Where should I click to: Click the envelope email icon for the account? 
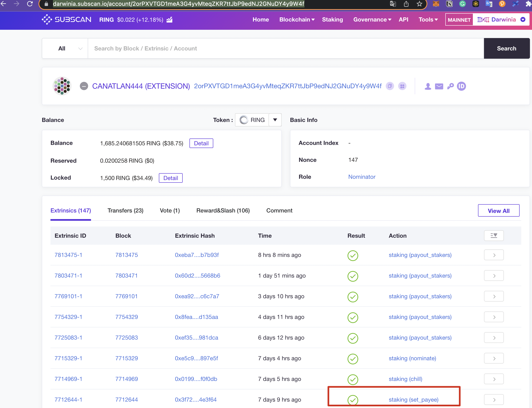click(439, 86)
